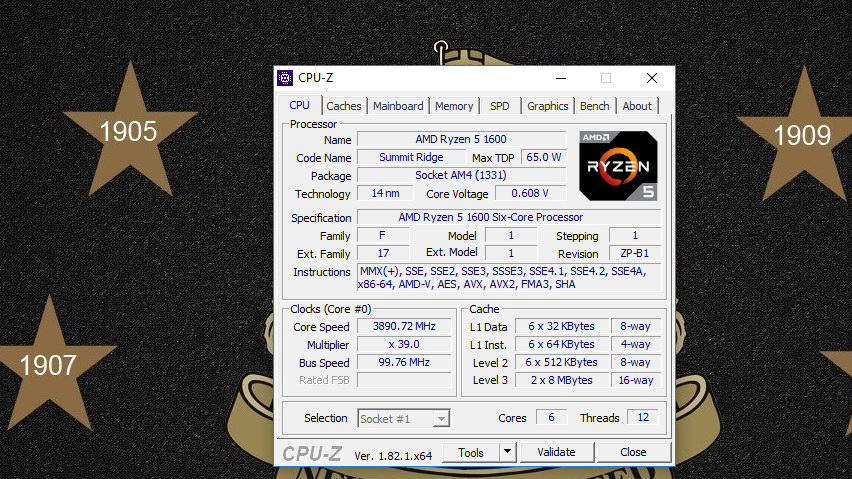
Task: Click the Level 2 value 6 x 512 KBytes
Action: click(561, 362)
